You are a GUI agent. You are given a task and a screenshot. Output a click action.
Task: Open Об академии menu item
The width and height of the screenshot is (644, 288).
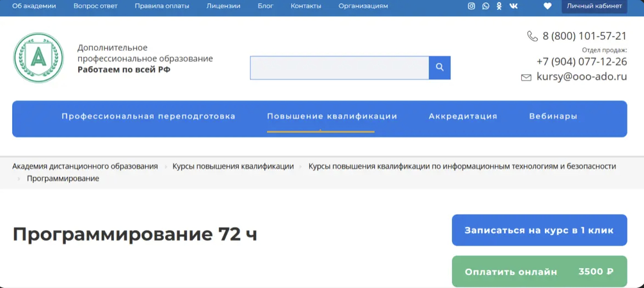pos(34,6)
